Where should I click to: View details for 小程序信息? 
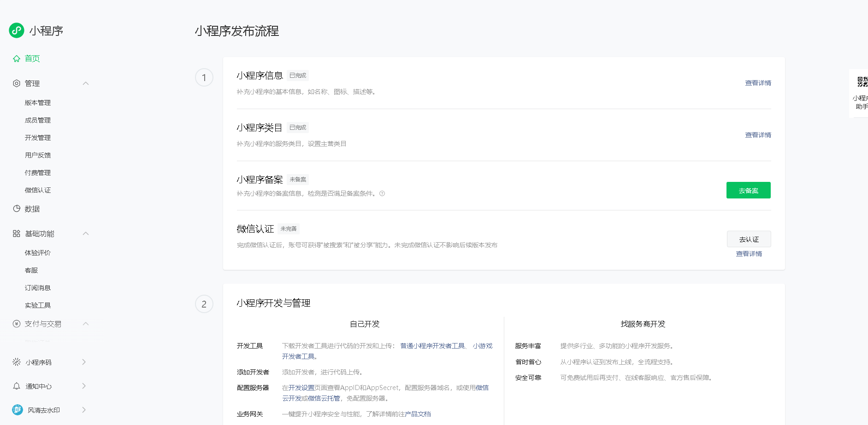pyautogui.click(x=758, y=83)
